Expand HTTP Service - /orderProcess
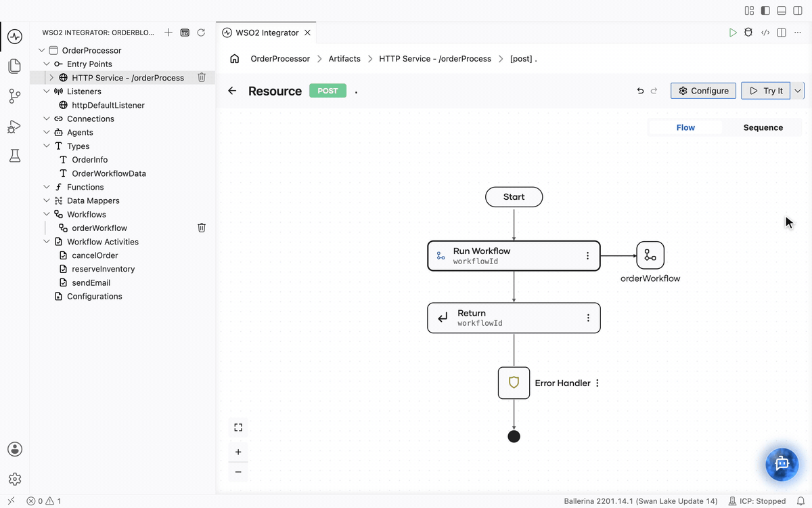Screen dimensions: 812x508 pos(51,78)
